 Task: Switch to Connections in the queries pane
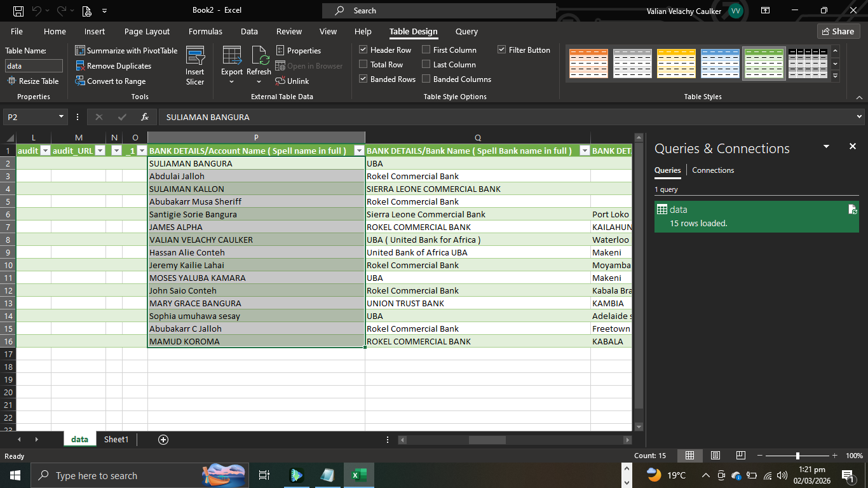pyautogui.click(x=713, y=170)
